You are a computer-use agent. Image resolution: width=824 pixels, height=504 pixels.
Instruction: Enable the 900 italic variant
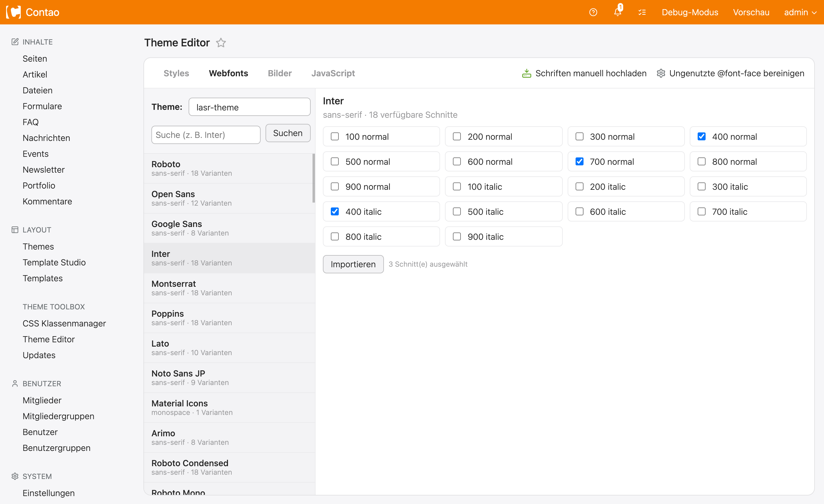(x=457, y=237)
